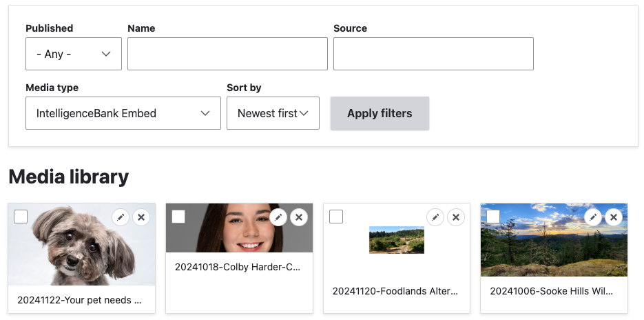Screen dimensions: 644x320
Task: Expand the Media type dropdown
Action: (123, 113)
